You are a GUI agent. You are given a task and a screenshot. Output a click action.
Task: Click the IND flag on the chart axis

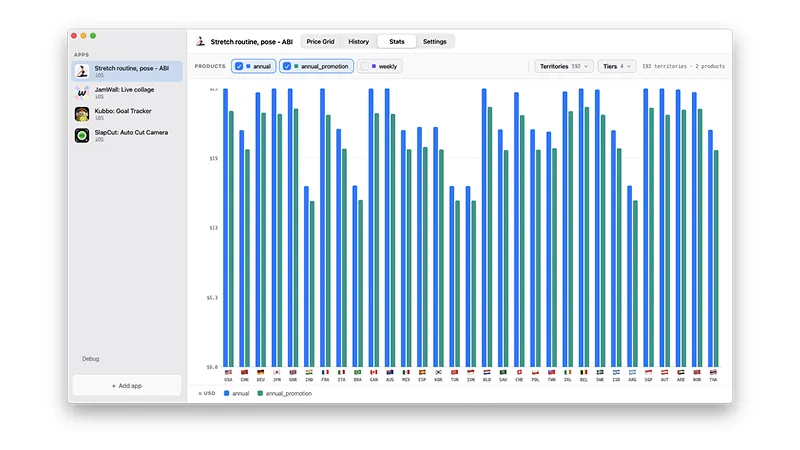pos(309,372)
